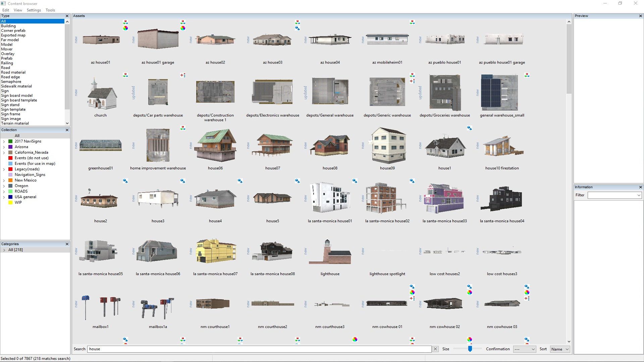Click the cubes icon on general warehouse_small
Image resolution: width=644 pixels, height=362 pixels.
(527, 75)
